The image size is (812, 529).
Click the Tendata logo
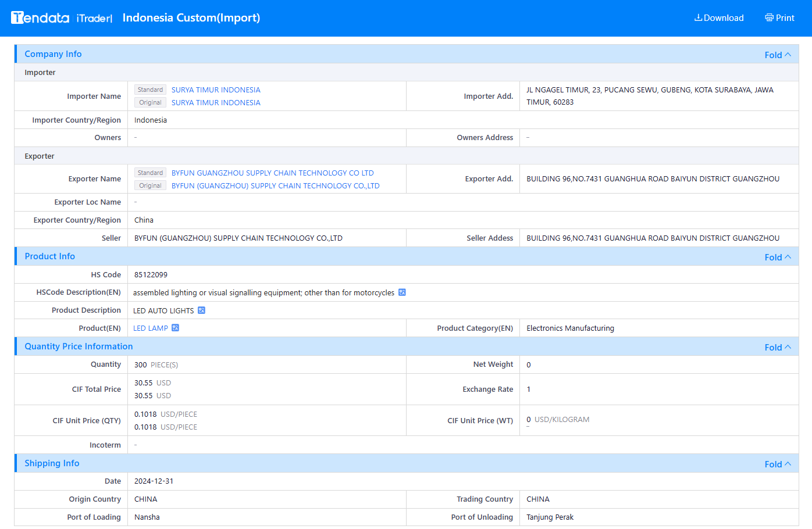point(40,17)
